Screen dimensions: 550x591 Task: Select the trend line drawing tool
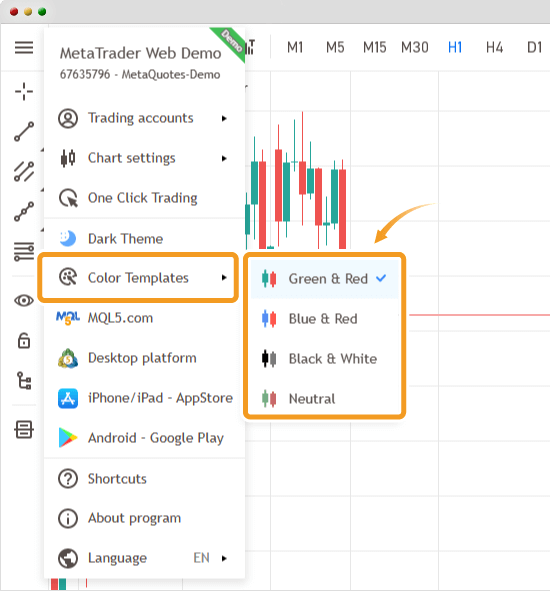coord(24,132)
